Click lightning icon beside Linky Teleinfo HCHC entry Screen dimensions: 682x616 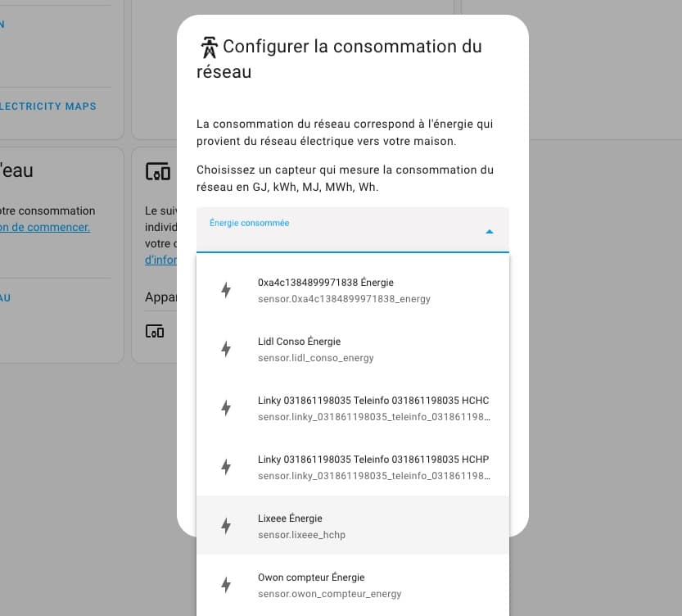(x=226, y=408)
